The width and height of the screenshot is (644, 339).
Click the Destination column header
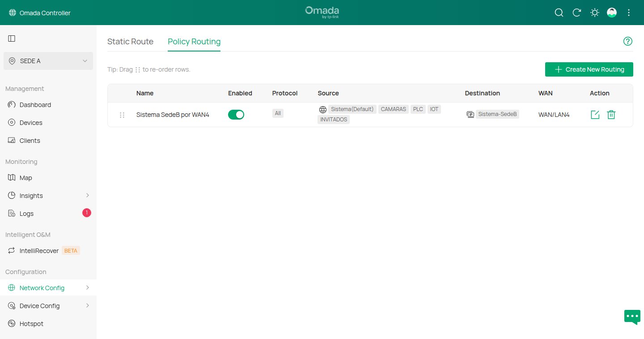pyautogui.click(x=483, y=93)
